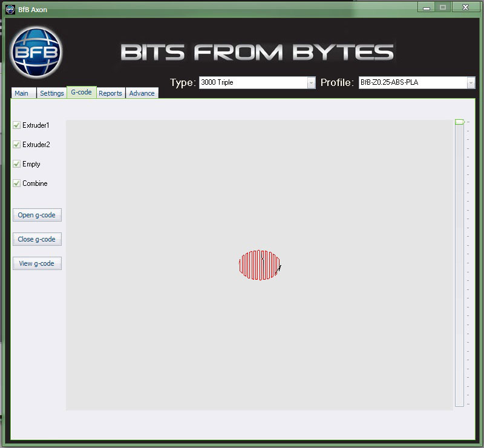The image size is (484, 448).
Task: Click the BFB globe logo
Action: [36, 52]
